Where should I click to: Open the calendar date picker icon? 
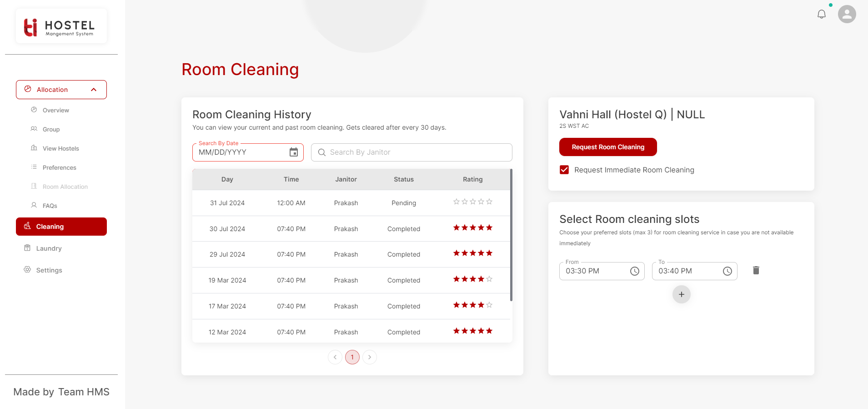[294, 152]
